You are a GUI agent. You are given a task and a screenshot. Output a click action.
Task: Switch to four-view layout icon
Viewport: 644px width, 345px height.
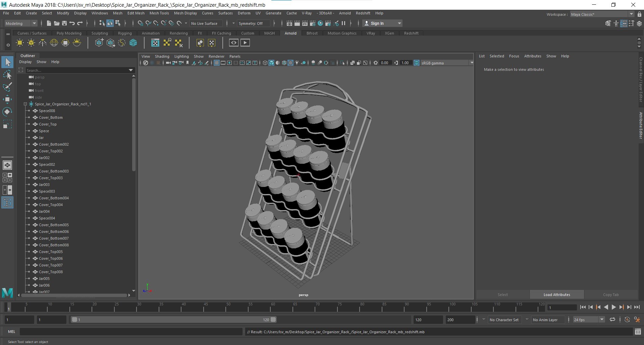point(7,178)
